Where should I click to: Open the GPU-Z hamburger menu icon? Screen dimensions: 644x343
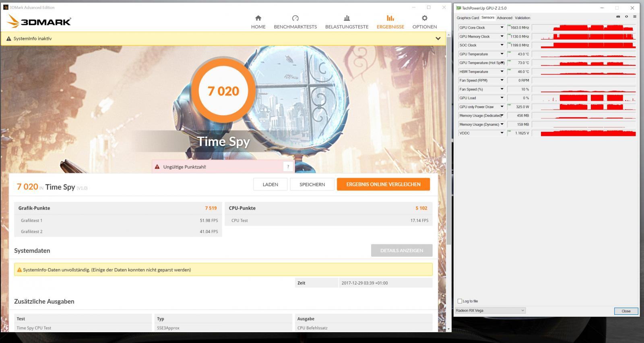pos(635,17)
